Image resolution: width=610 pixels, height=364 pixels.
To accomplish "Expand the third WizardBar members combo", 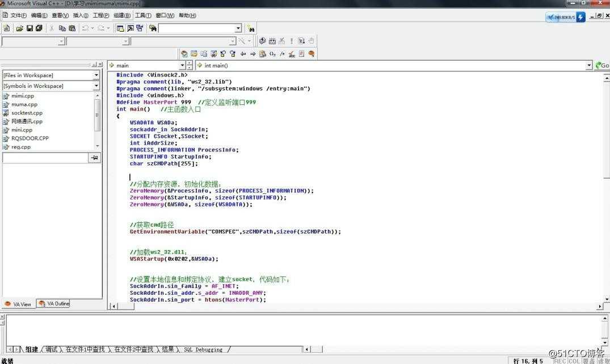I will pos(232,41).
